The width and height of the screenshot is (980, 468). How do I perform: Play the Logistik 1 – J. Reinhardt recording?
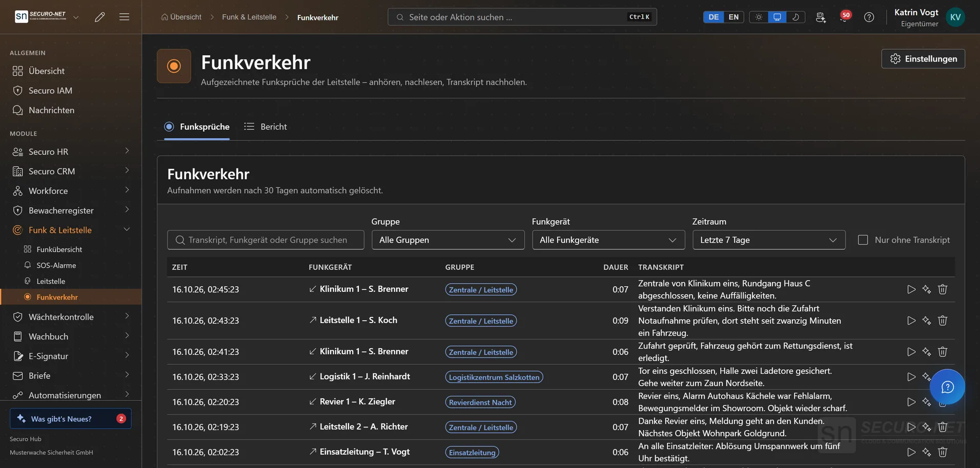tap(911, 377)
